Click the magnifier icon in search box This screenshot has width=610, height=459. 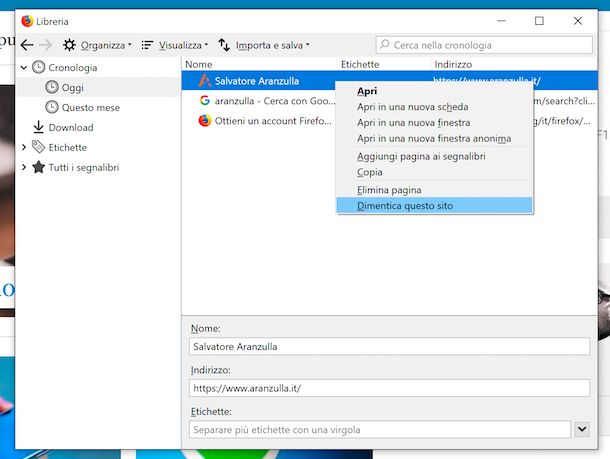pyautogui.click(x=385, y=44)
